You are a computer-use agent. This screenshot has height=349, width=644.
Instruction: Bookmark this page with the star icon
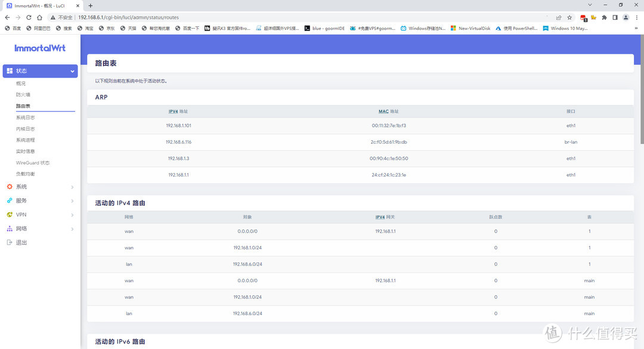[569, 17]
